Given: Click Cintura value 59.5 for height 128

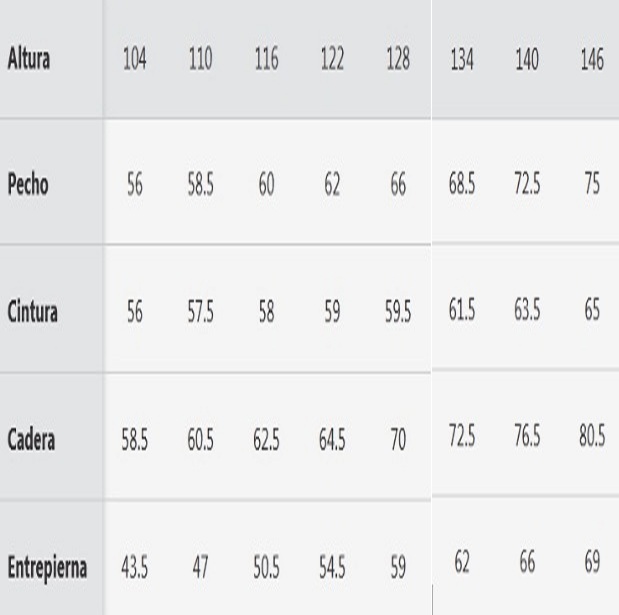Looking at the screenshot, I should click(398, 312).
